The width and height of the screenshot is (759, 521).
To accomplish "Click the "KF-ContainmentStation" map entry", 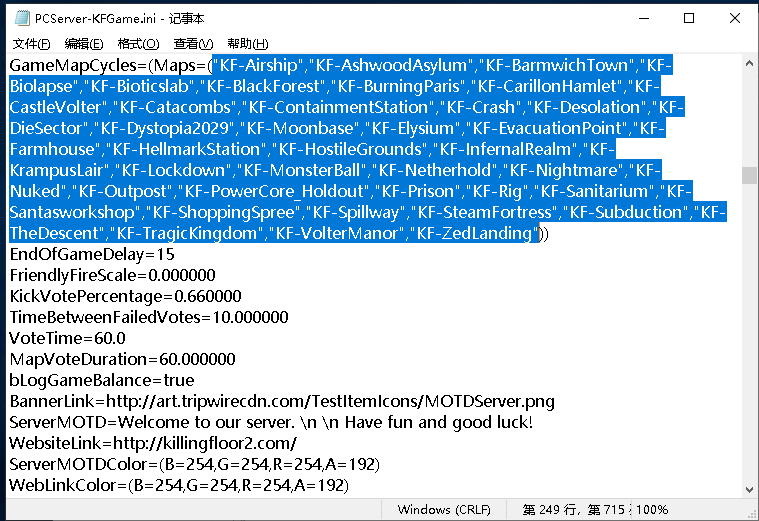I will 338,107.
